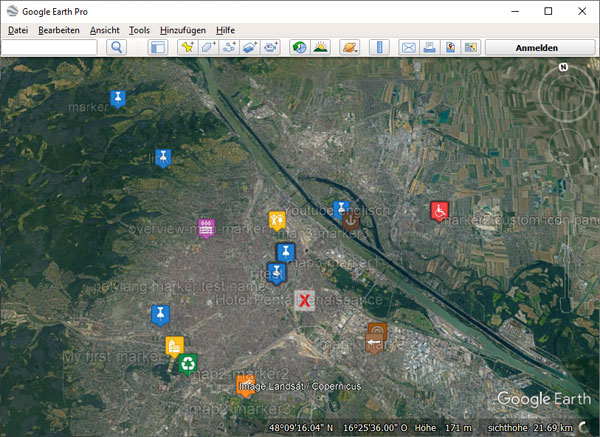
Task: Click the Google Earth Pro title icon
Action: pos(12,11)
